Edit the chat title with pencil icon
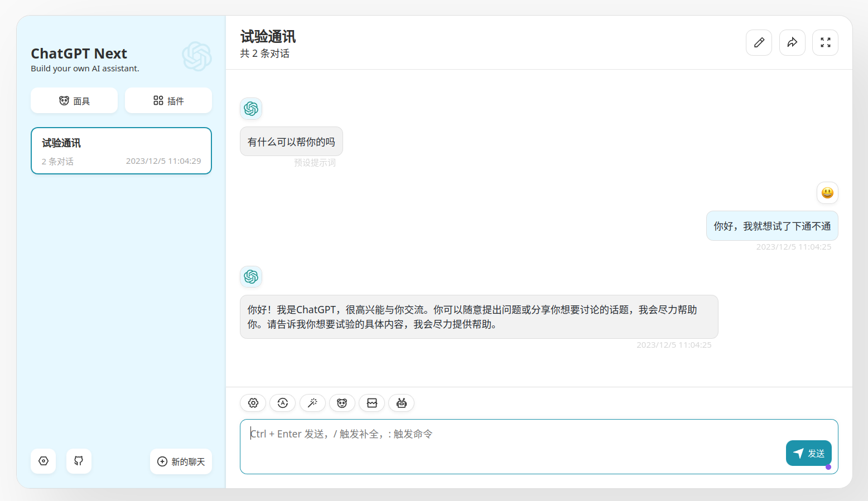 [x=759, y=42]
